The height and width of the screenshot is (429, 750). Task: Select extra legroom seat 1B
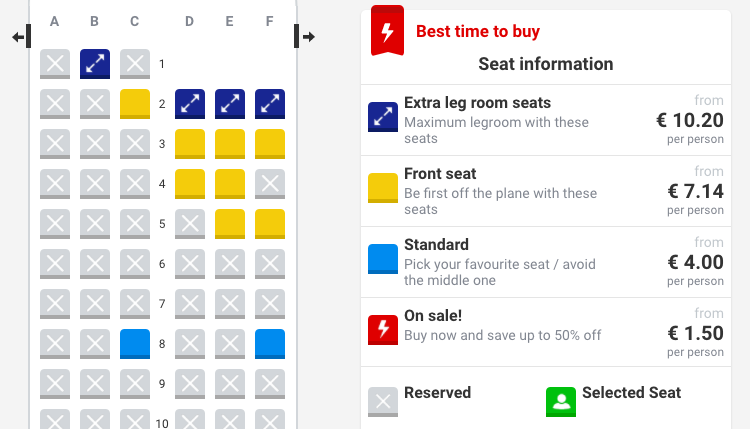(95, 64)
